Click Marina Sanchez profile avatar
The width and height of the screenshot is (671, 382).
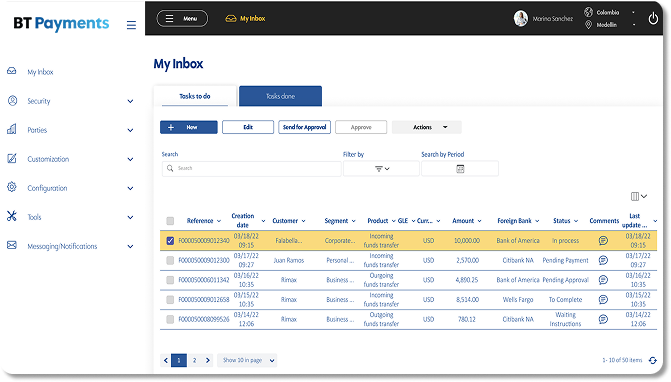(520, 18)
